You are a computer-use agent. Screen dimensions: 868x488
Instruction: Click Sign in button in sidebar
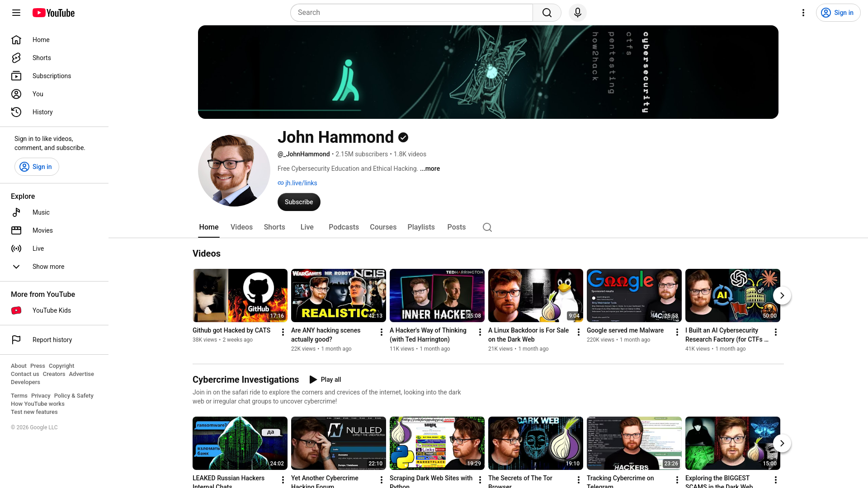(x=37, y=167)
